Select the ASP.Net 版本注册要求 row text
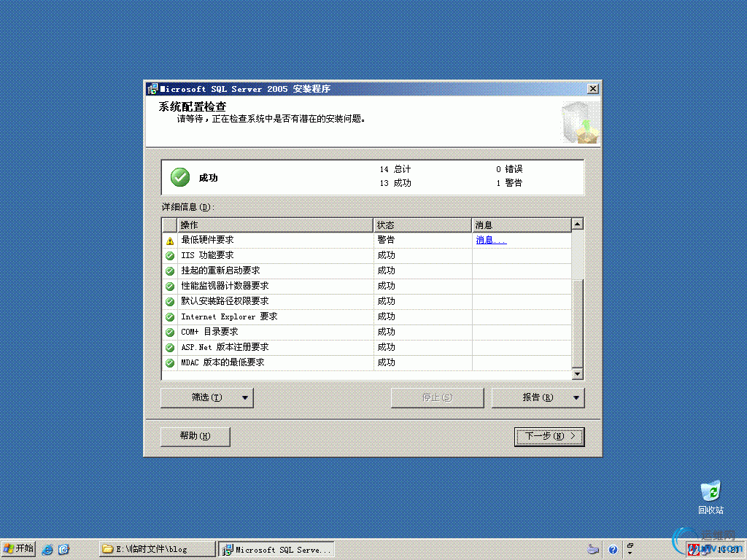 click(225, 347)
